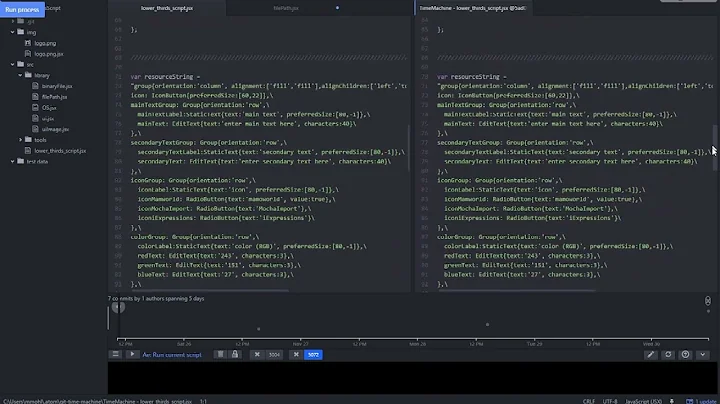Select the commit dot near Tue 29
720x404 pixels.
click(x=487, y=325)
